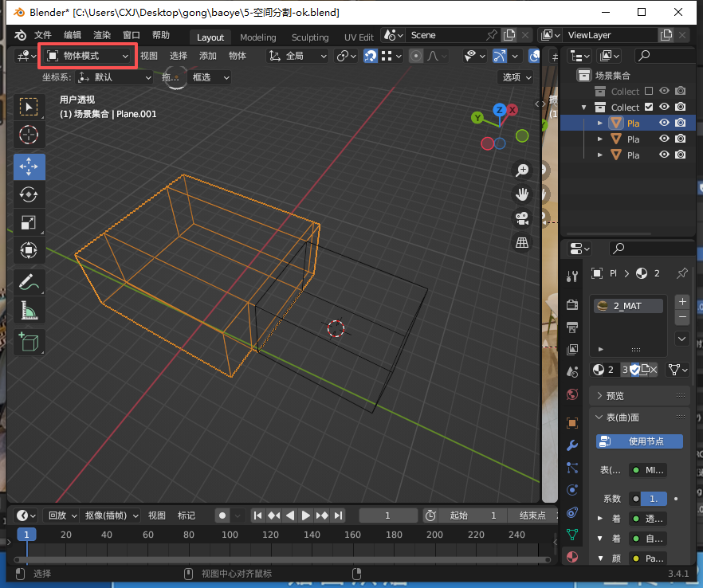
Task: Activate the Rotate tool
Action: 29,194
